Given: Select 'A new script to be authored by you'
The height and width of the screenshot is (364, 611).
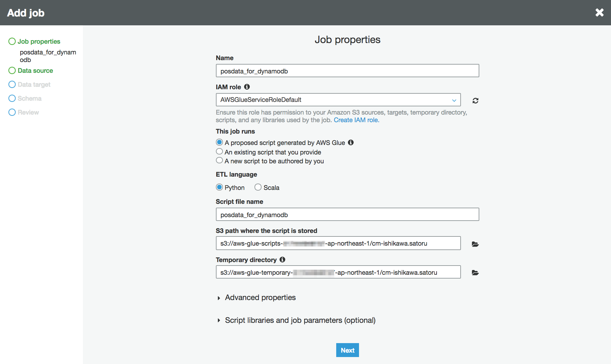Looking at the screenshot, I should [219, 160].
